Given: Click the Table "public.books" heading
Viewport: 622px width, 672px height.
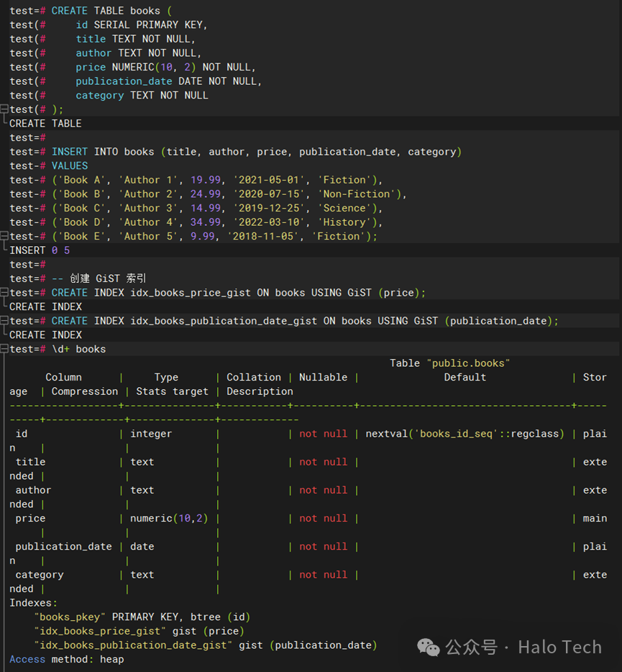Looking at the screenshot, I should [x=449, y=363].
